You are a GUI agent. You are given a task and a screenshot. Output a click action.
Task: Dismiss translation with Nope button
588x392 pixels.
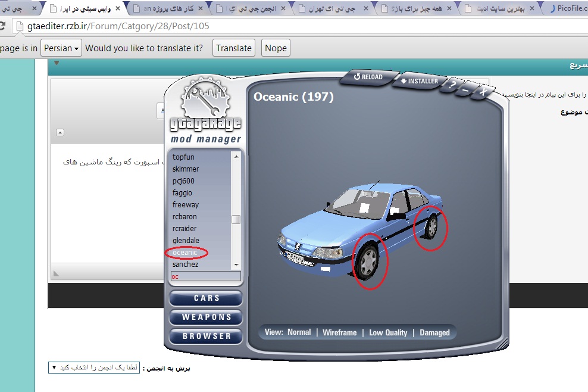[276, 48]
